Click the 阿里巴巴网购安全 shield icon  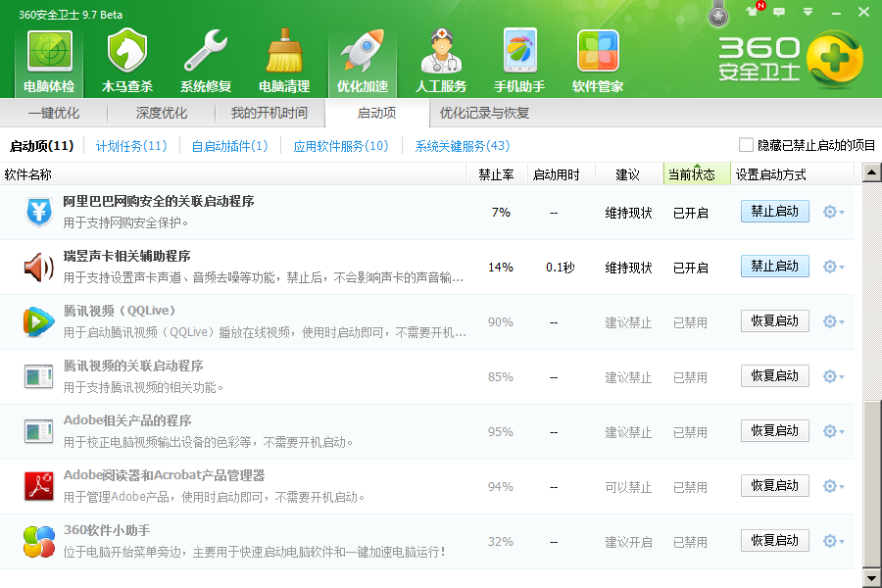[39, 212]
